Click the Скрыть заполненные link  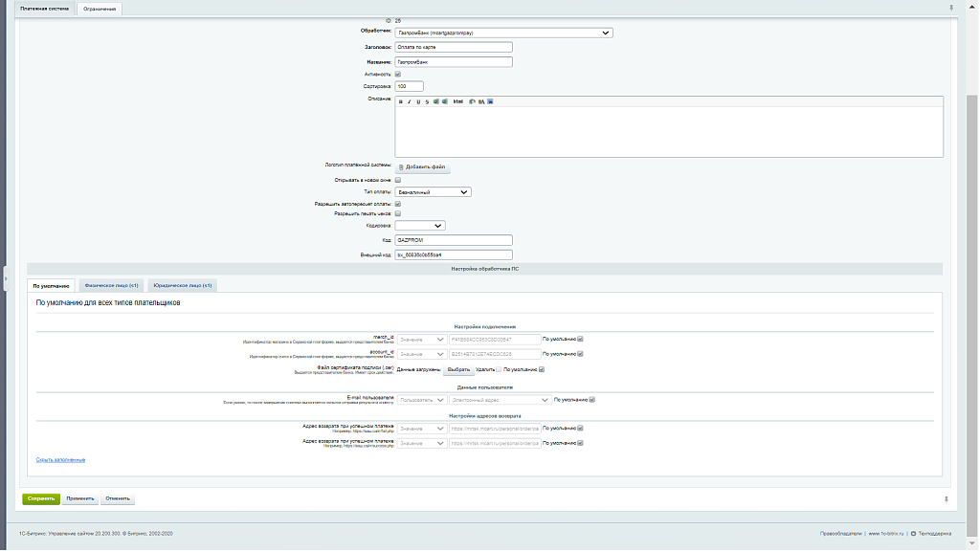pos(60,460)
